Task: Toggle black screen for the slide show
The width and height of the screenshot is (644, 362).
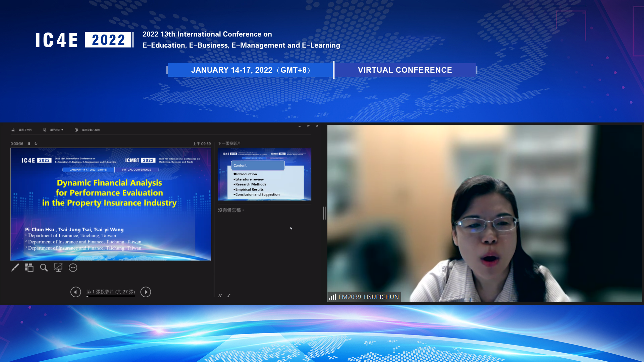Action: 58,267
